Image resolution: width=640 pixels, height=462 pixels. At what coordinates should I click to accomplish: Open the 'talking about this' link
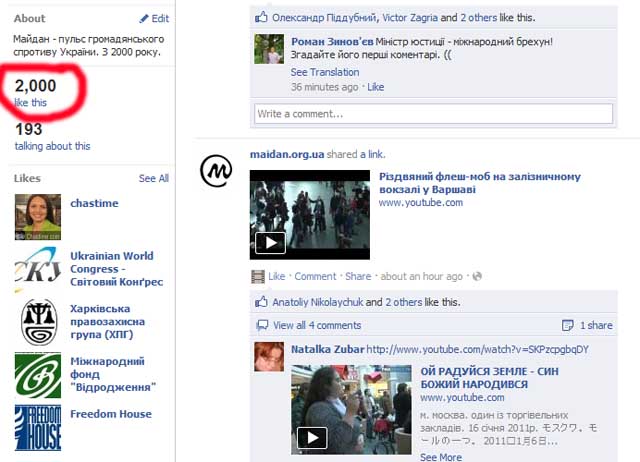[52, 146]
